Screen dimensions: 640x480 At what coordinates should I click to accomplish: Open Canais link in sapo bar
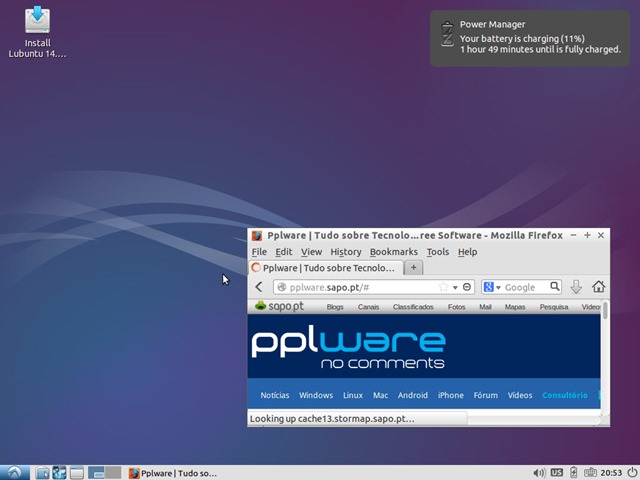368,307
